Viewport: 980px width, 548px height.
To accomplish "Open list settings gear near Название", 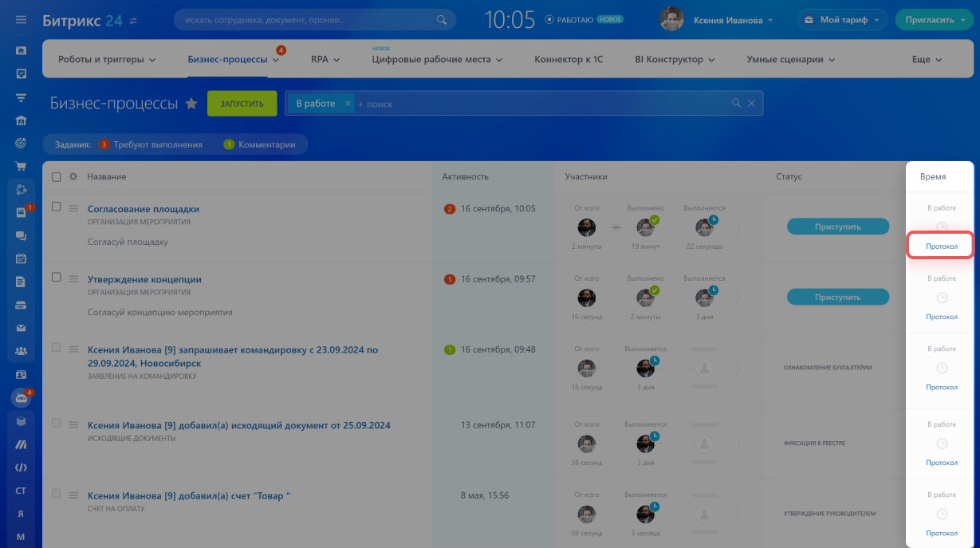I will [73, 176].
